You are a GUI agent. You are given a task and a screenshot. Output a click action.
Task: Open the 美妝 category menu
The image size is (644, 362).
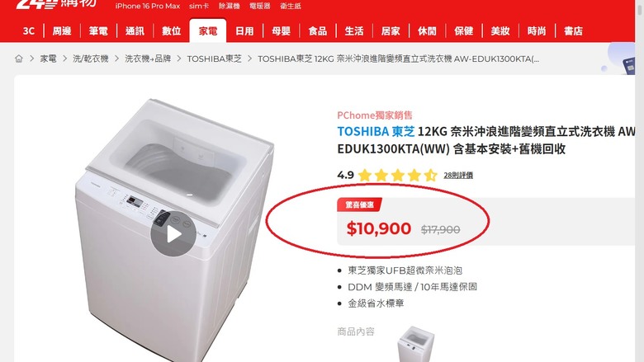pyautogui.click(x=500, y=31)
